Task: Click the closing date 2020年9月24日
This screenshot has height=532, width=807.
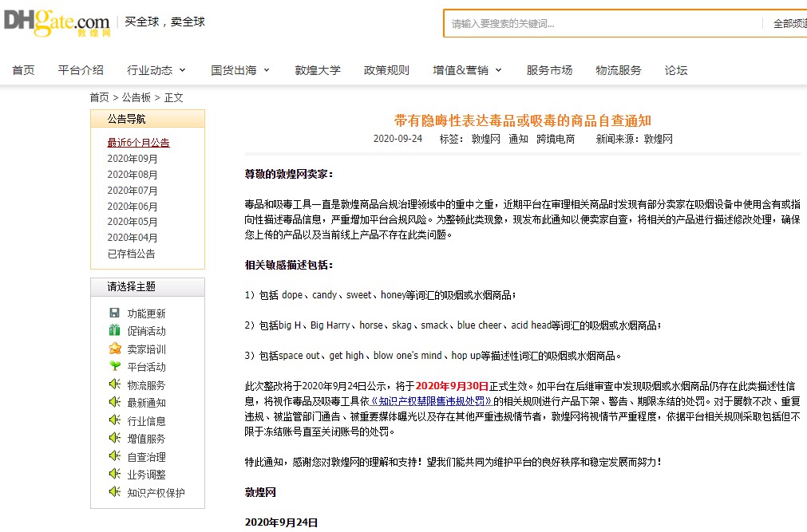Action: click(x=281, y=522)
